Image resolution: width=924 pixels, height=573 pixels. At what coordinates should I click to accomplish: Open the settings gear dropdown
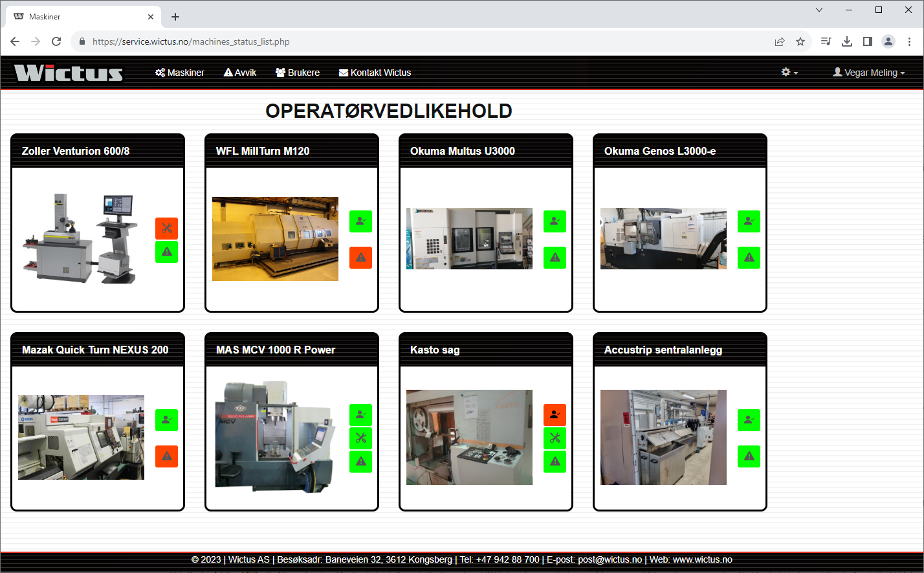point(789,73)
